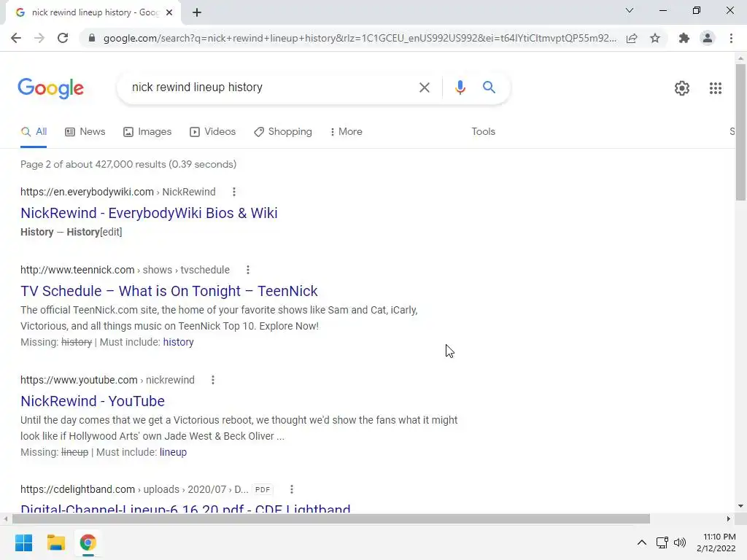This screenshot has height=560, width=747.
Task: Open the volume control in the tray
Action: (680, 542)
